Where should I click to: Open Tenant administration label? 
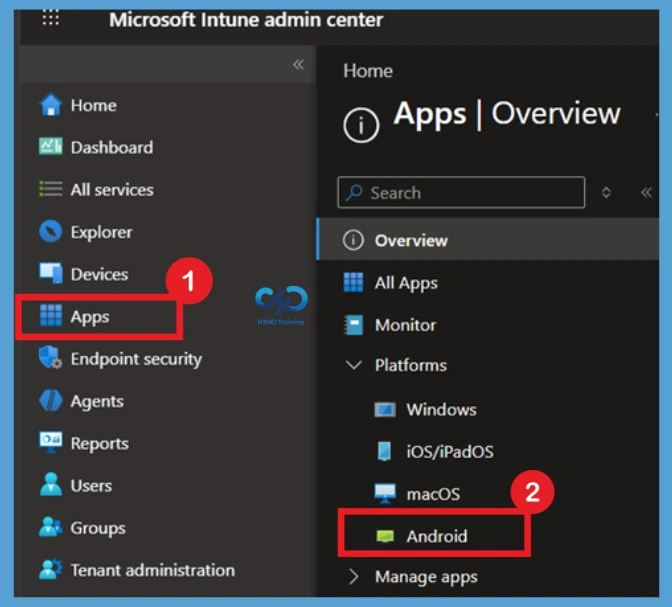tap(153, 570)
